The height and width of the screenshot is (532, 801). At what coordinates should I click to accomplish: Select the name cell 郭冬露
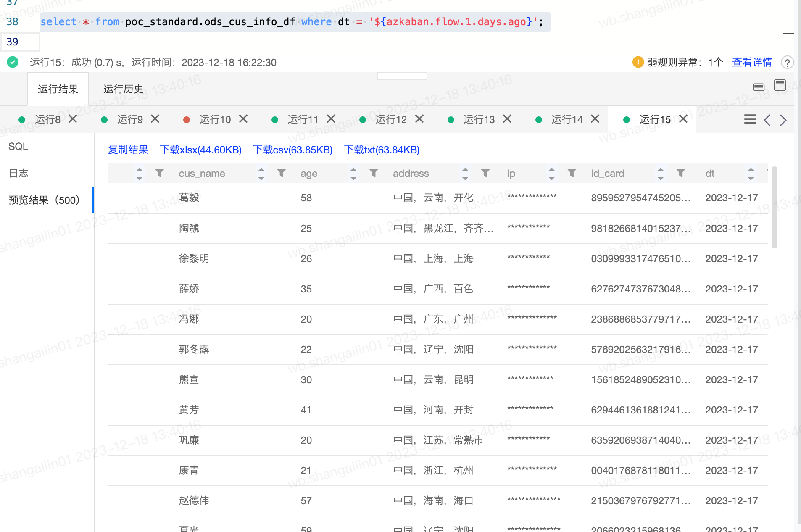[x=194, y=350]
